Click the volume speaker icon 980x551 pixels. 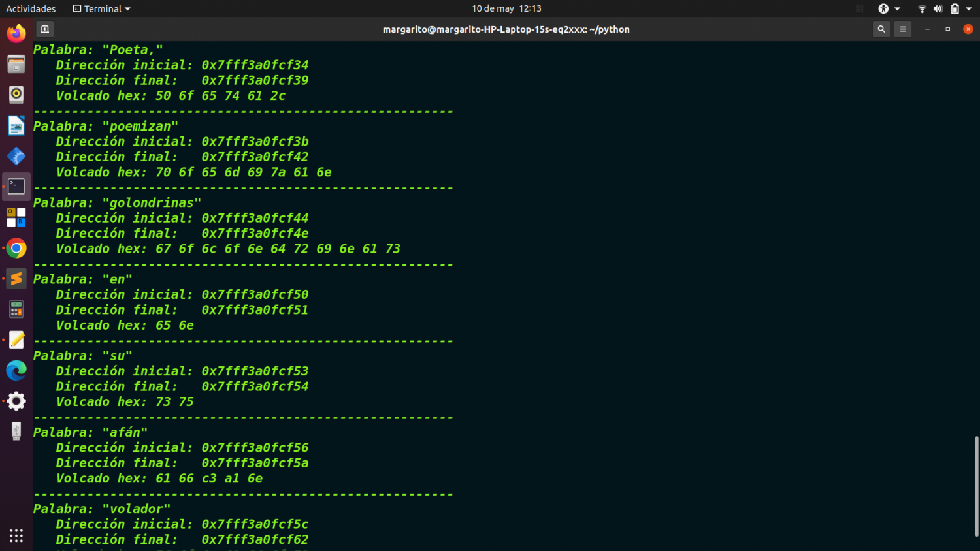pyautogui.click(x=938, y=8)
